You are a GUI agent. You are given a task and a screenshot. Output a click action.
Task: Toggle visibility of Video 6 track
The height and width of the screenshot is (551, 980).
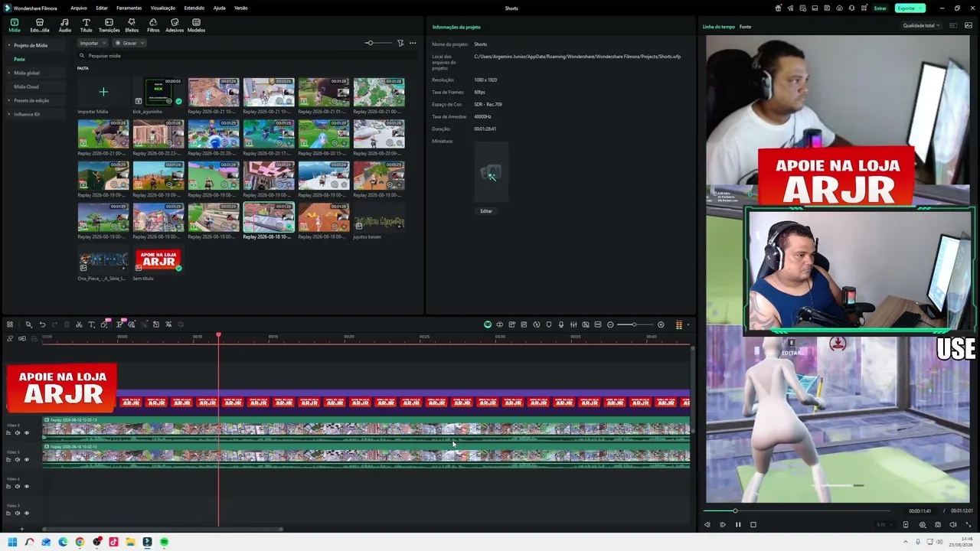pos(27,433)
